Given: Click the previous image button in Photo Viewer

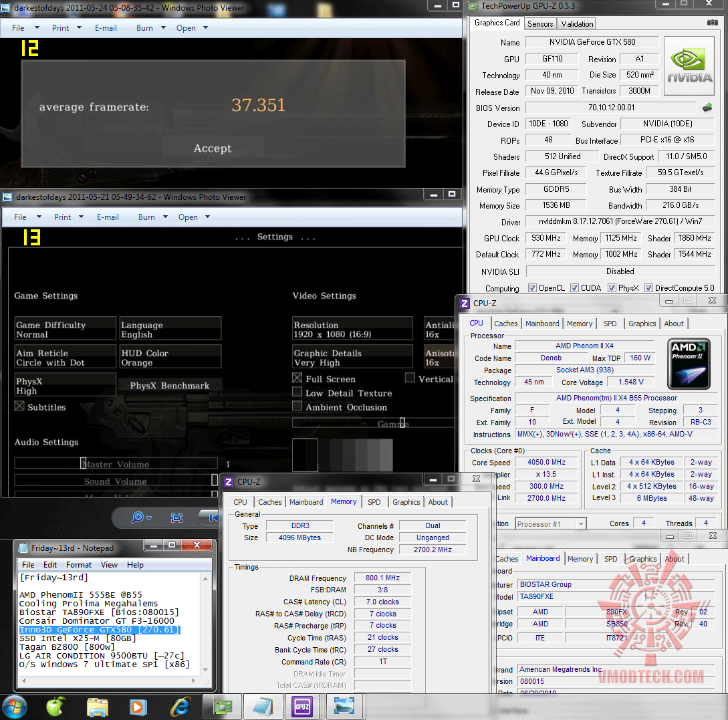Looking at the screenshot, I should (x=211, y=517).
